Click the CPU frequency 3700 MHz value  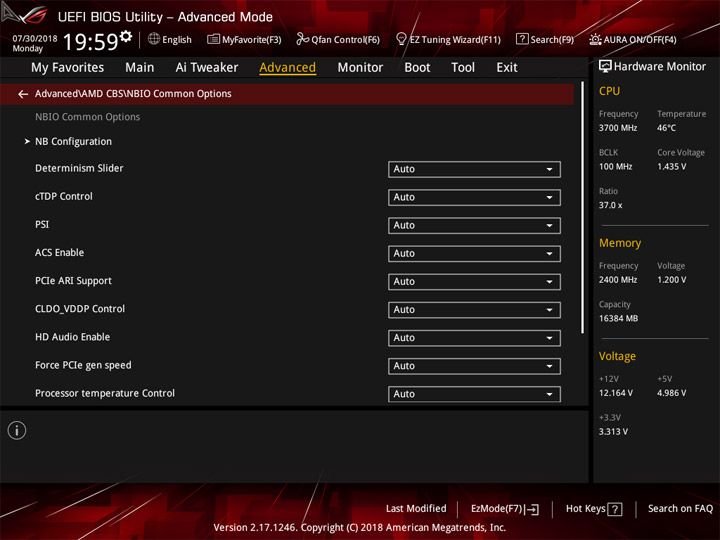pos(618,128)
